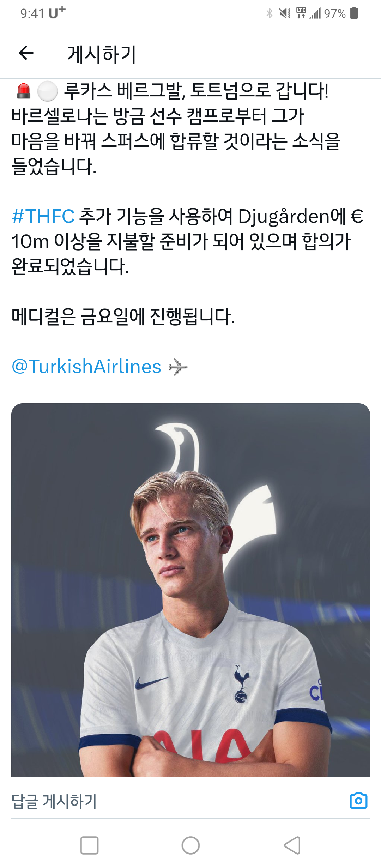Open the @TurkishAirlines mention link

(86, 367)
